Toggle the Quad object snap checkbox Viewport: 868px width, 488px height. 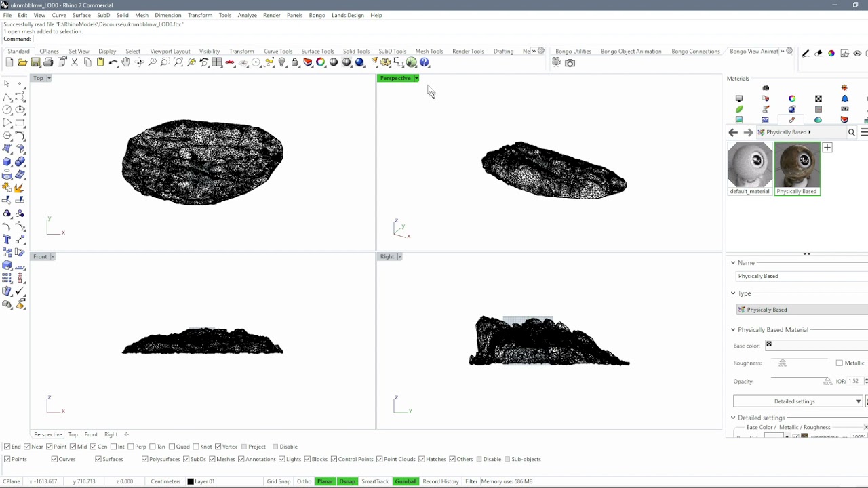click(171, 446)
